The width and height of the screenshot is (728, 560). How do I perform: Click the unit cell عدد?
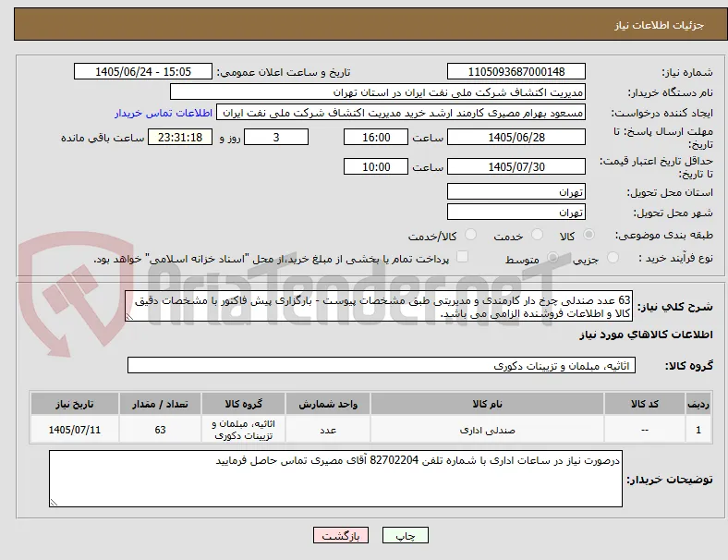[328, 430]
